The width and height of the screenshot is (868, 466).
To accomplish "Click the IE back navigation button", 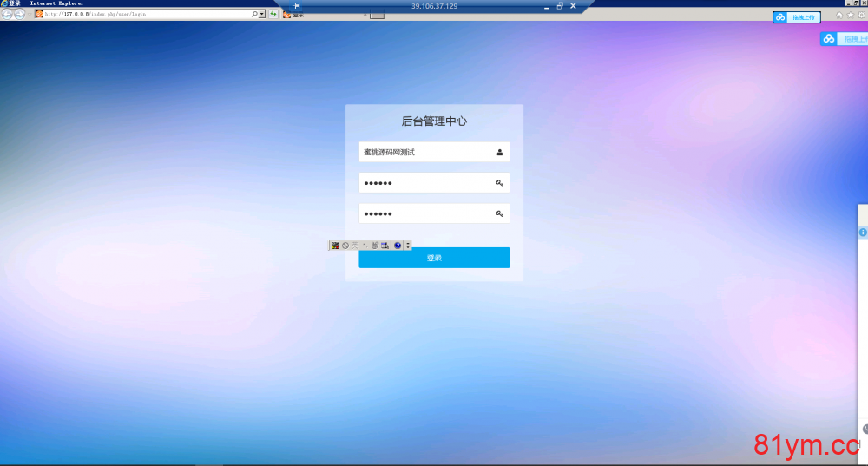I will point(7,15).
